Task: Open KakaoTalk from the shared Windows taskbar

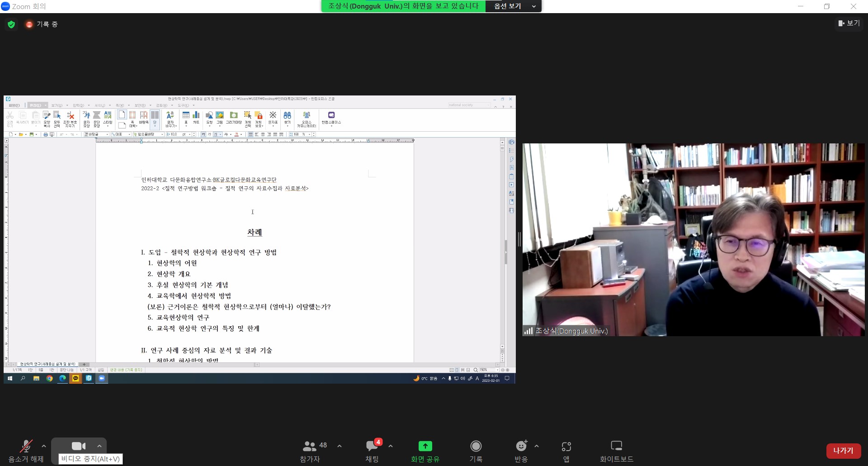Action: pos(75,378)
